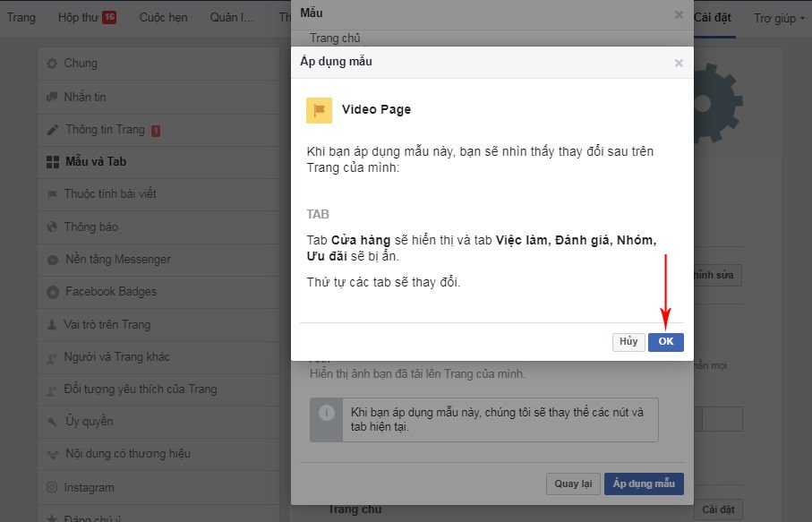Viewport: 812px width, 522px height.
Task: Close the Áp dụng mẫu dialog
Action: coord(679,63)
